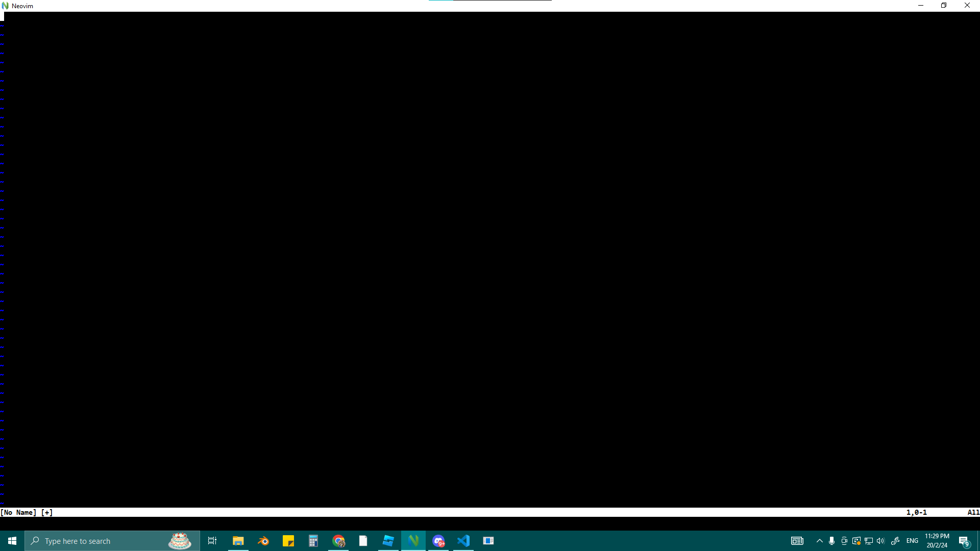Image resolution: width=980 pixels, height=551 pixels.
Task: Open the Sticky Notes taskbar icon
Action: coord(288,541)
